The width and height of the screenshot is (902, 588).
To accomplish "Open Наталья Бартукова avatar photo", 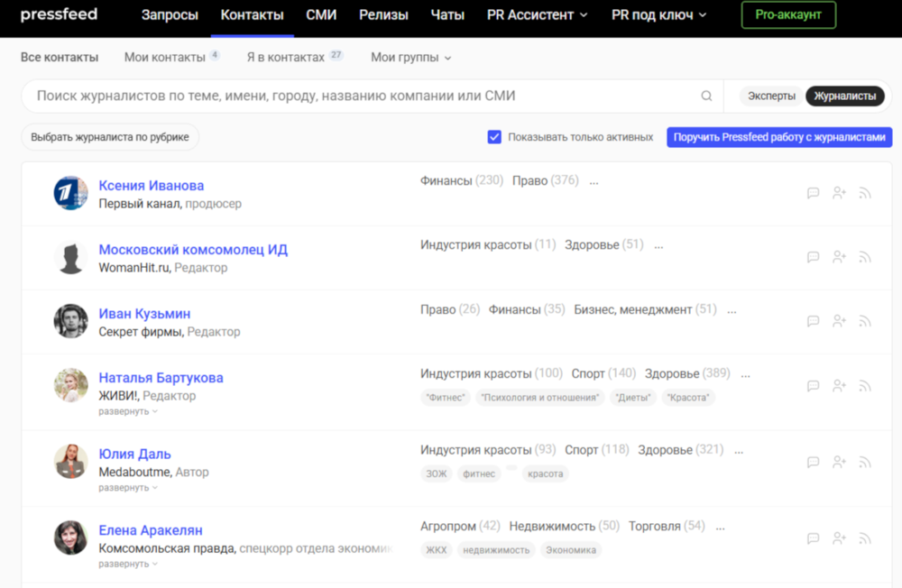I will tap(70, 385).
